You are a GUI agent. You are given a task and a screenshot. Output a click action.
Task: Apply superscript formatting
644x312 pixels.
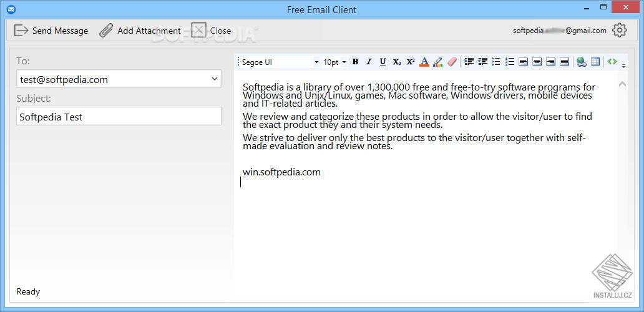click(411, 62)
